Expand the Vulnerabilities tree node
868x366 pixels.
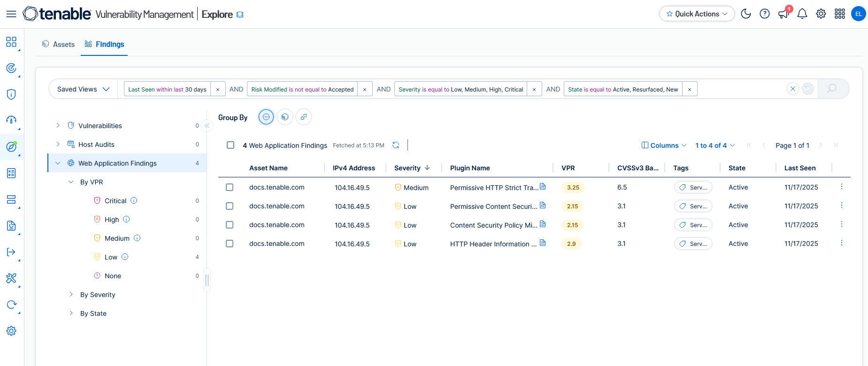point(58,126)
